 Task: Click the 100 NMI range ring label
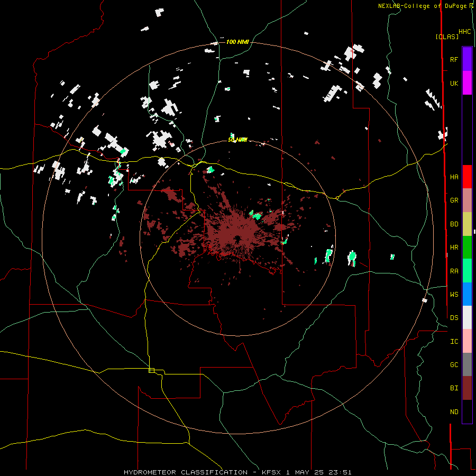pyautogui.click(x=237, y=42)
